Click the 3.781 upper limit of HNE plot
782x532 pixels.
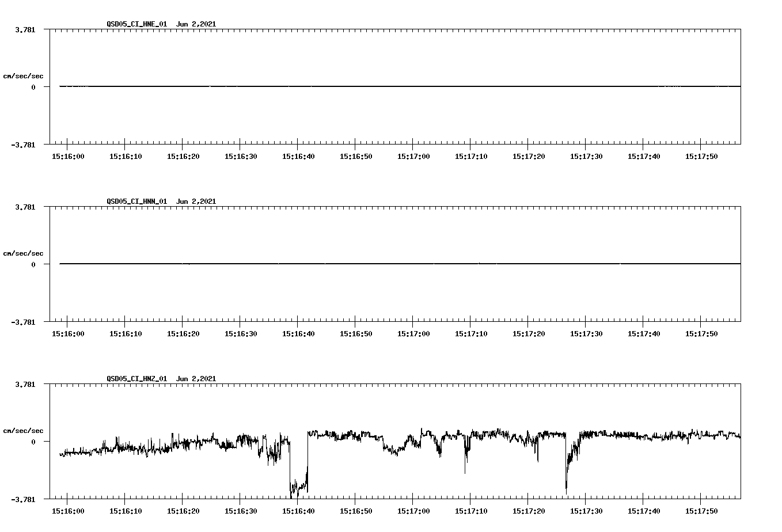(x=25, y=30)
